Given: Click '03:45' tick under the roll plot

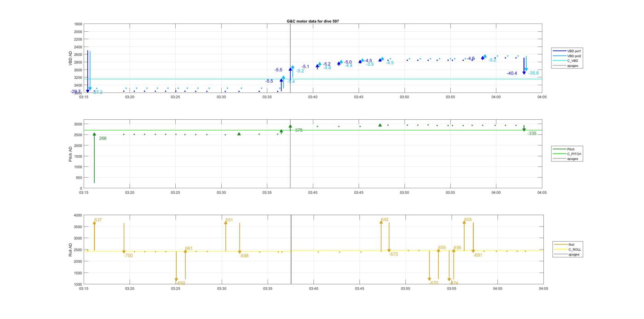Looking at the screenshot, I should click(x=359, y=289).
